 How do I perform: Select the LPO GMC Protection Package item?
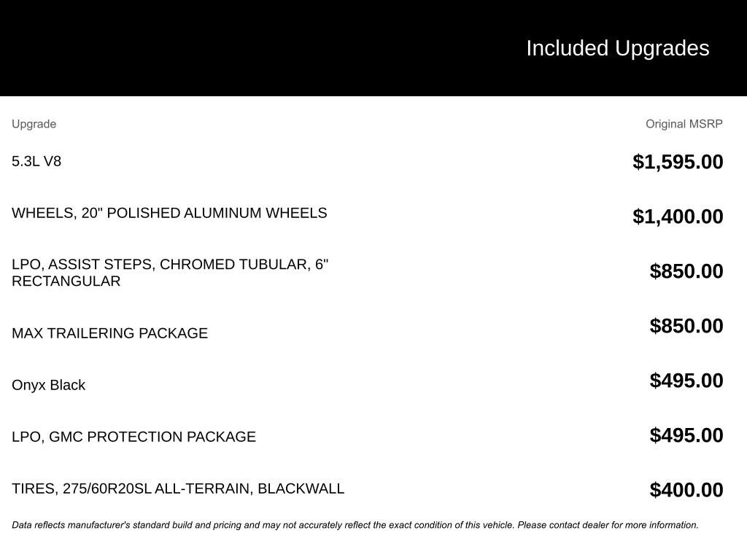(x=133, y=437)
